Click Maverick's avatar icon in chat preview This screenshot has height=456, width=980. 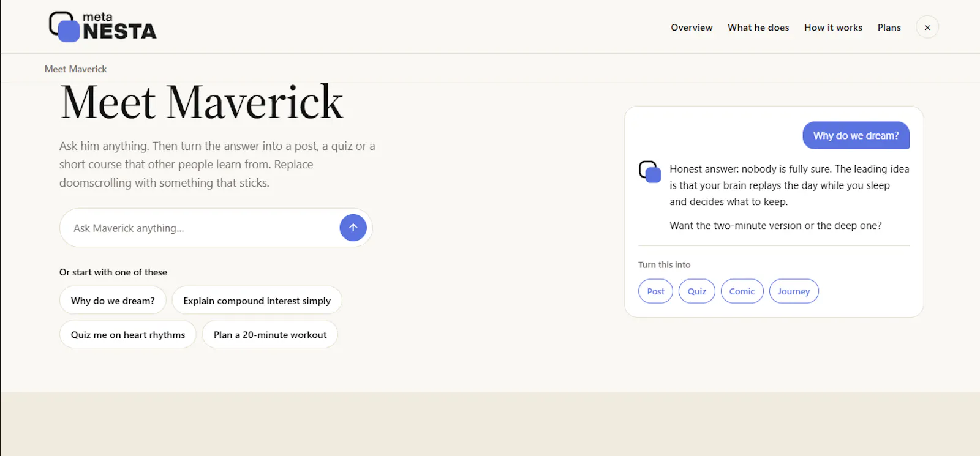pos(649,171)
